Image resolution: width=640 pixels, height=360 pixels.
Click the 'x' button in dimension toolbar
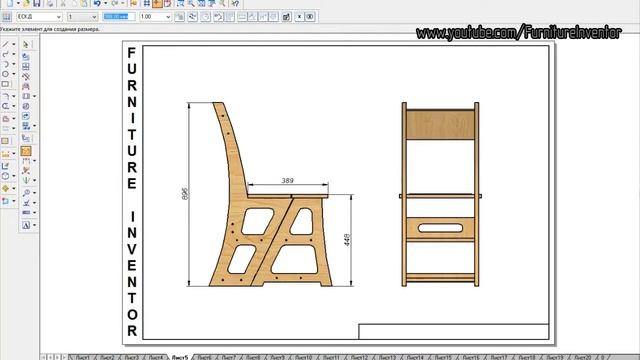(x=299, y=17)
